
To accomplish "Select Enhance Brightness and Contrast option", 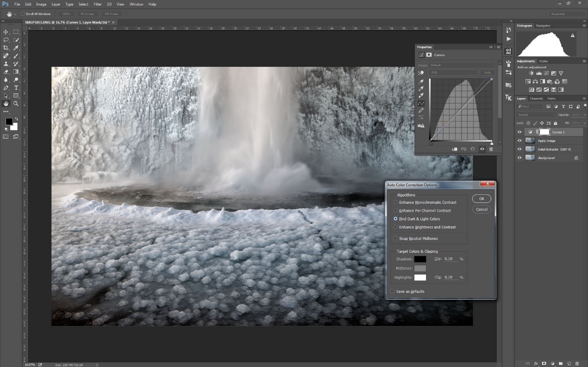I will pos(395,227).
